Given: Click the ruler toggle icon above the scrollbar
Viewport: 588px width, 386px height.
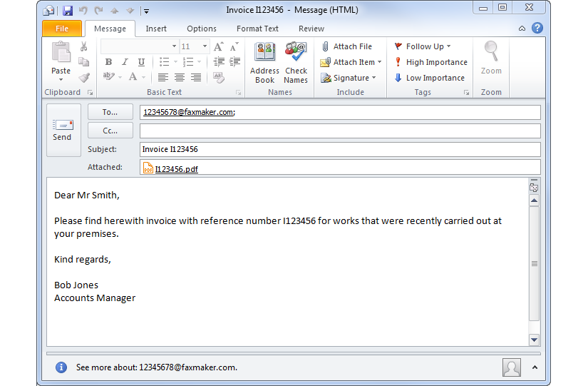Looking at the screenshot, I should click(x=534, y=186).
